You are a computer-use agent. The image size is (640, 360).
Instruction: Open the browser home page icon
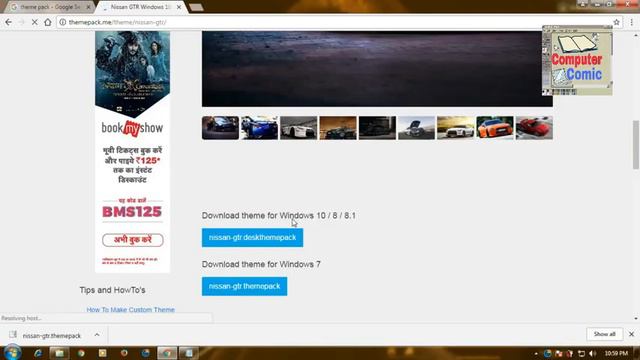pyautogui.click(x=48, y=22)
